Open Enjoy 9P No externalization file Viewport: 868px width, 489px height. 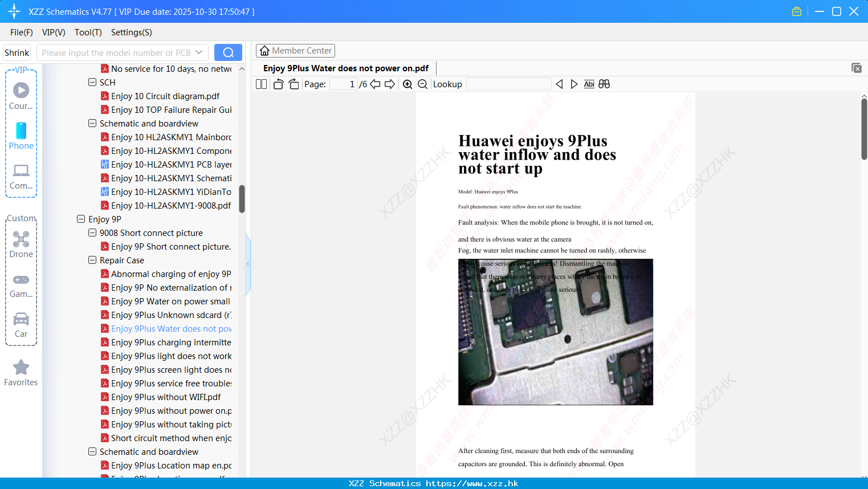(x=166, y=287)
